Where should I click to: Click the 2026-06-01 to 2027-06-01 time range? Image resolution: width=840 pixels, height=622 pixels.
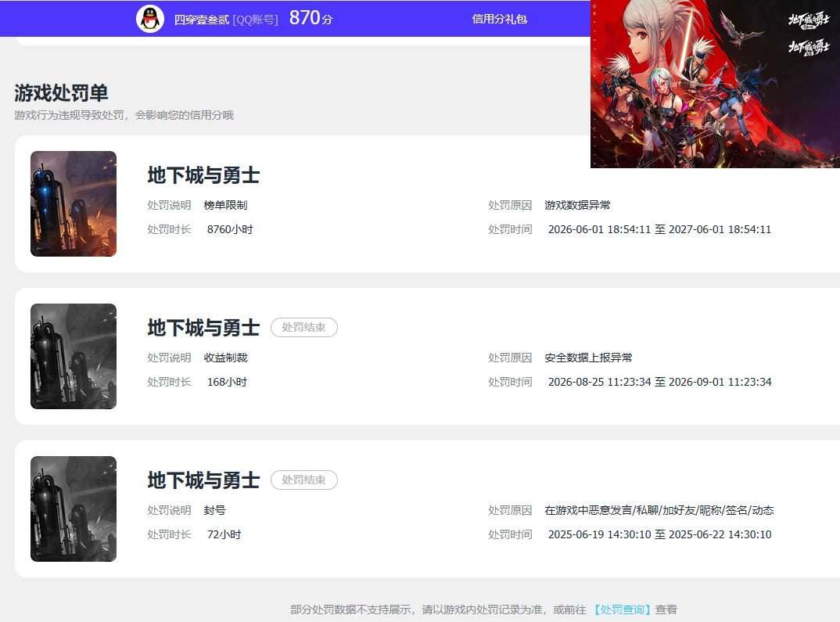pyautogui.click(x=659, y=229)
